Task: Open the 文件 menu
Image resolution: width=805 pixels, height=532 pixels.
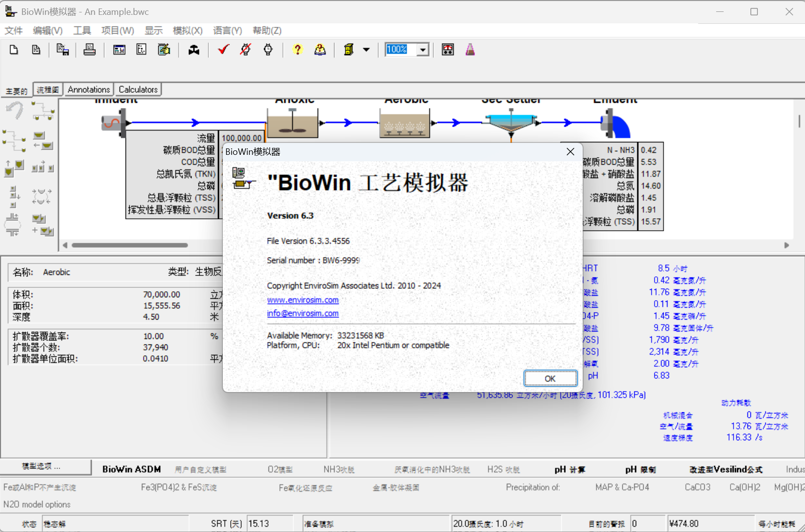Action: 13,31
